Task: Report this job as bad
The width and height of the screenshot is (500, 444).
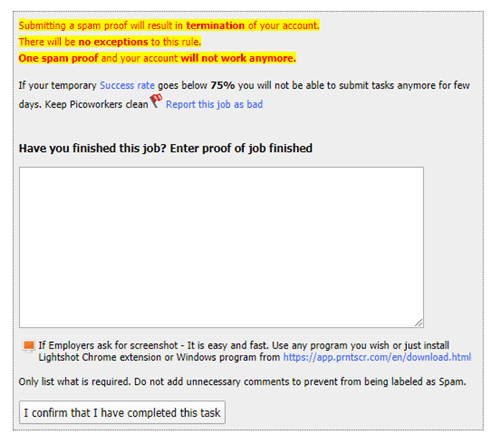Action: coord(214,104)
